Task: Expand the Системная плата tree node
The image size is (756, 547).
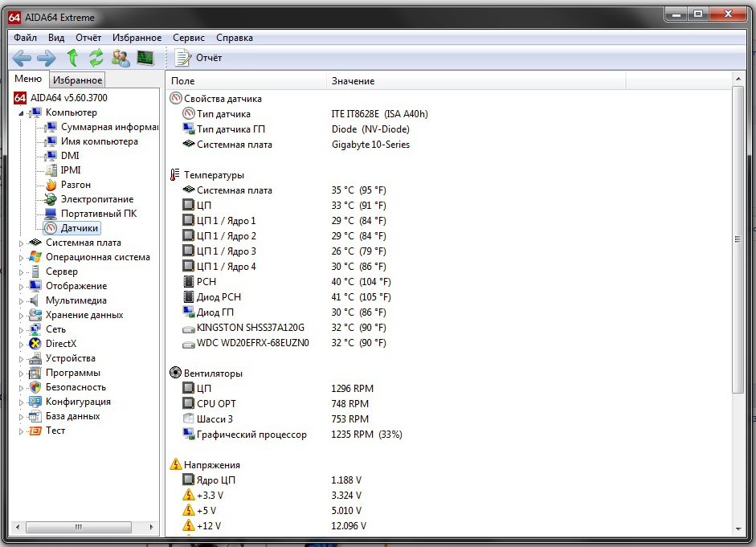Action: click(x=21, y=243)
